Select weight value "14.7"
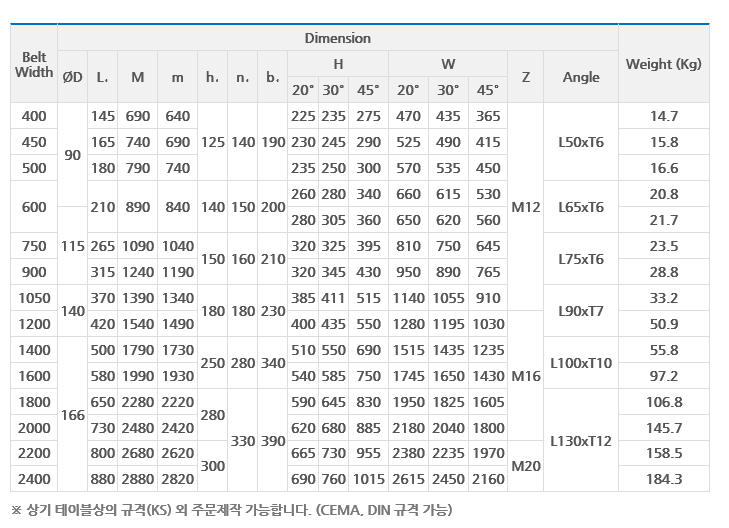Image resolution: width=729 pixels, height=528 pixels. (x=663, y=116)
